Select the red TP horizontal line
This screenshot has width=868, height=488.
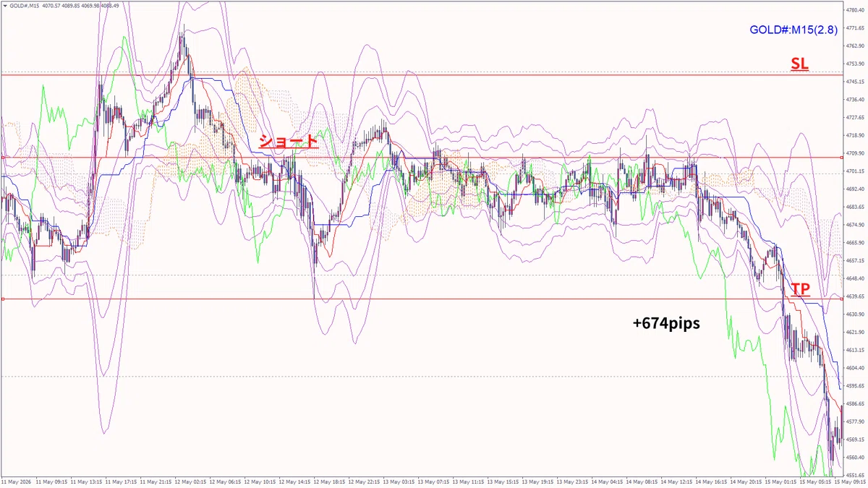pos(421,299)
